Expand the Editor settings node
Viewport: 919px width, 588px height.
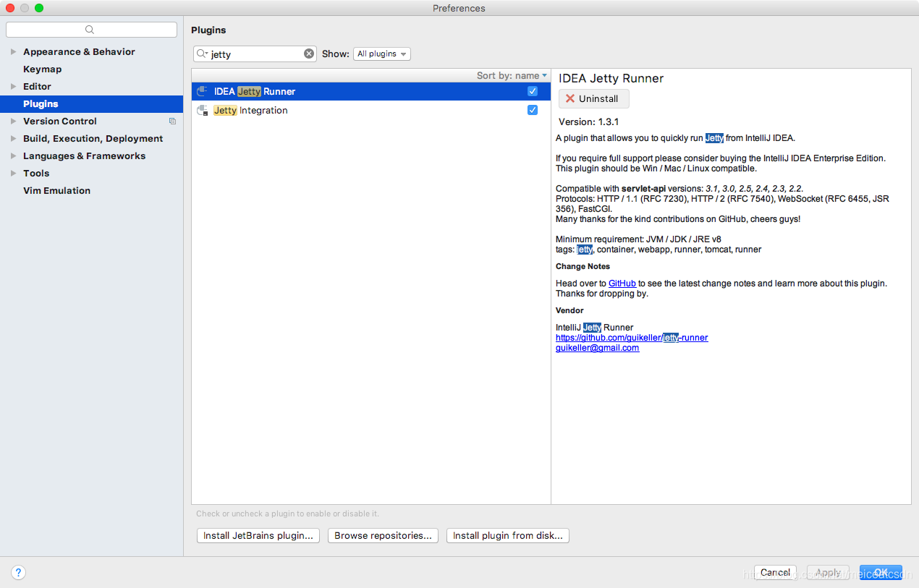tap(13, 87)
